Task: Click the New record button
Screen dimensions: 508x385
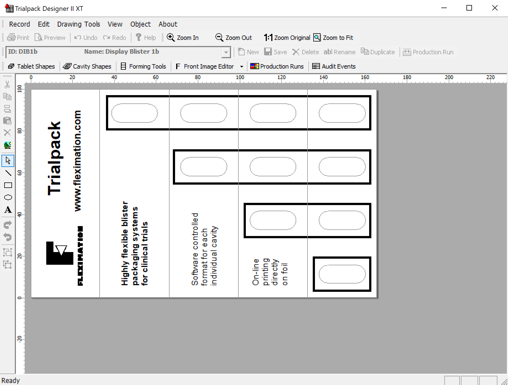Action: pyautogui.click(x=248, y=52)
